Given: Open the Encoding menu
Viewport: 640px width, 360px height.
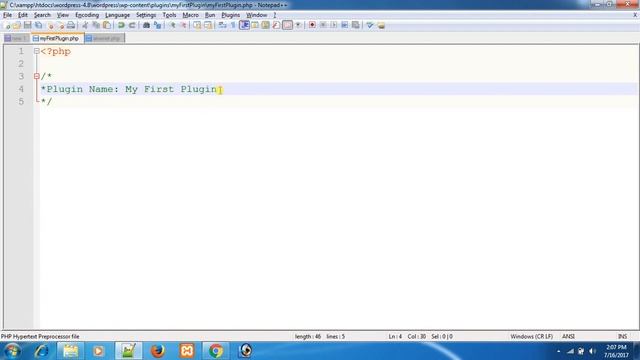Looking at the screenshot, I should [87, 15].
